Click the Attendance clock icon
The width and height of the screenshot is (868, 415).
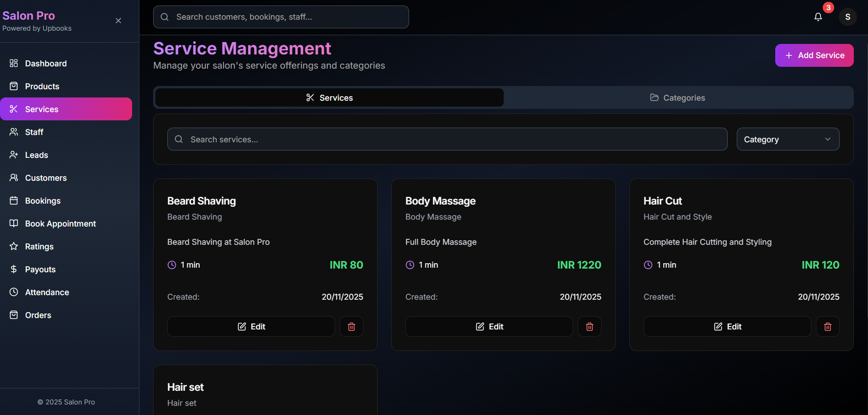[13, 292]
